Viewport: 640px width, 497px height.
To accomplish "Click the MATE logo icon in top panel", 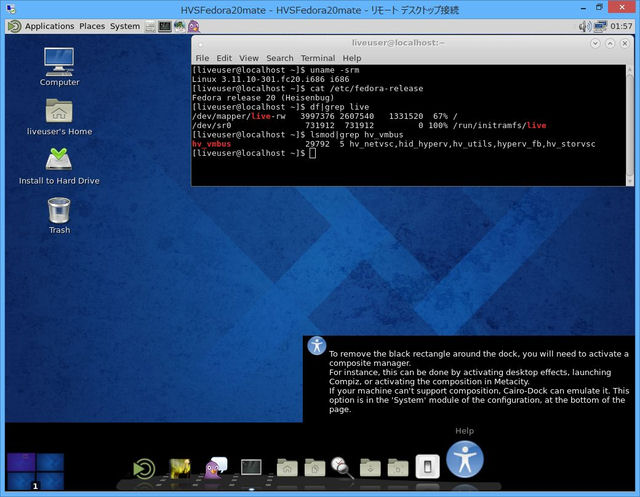I will pos(15,27).
